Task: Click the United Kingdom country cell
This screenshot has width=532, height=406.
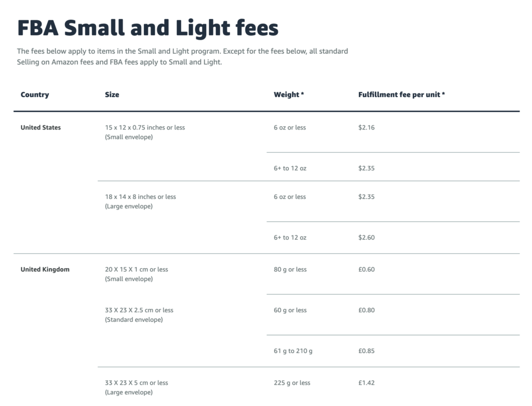Action: pyautogui.click(x=45, y=269)
